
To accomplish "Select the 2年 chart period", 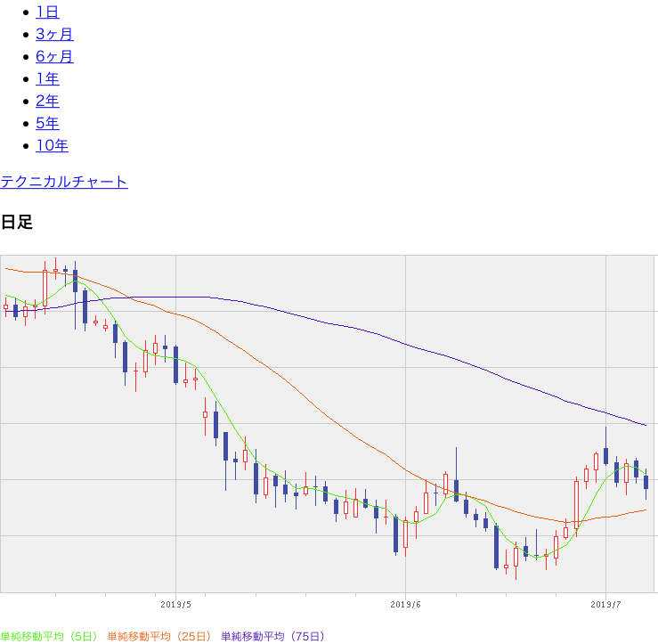I will [x=47, y=102].
